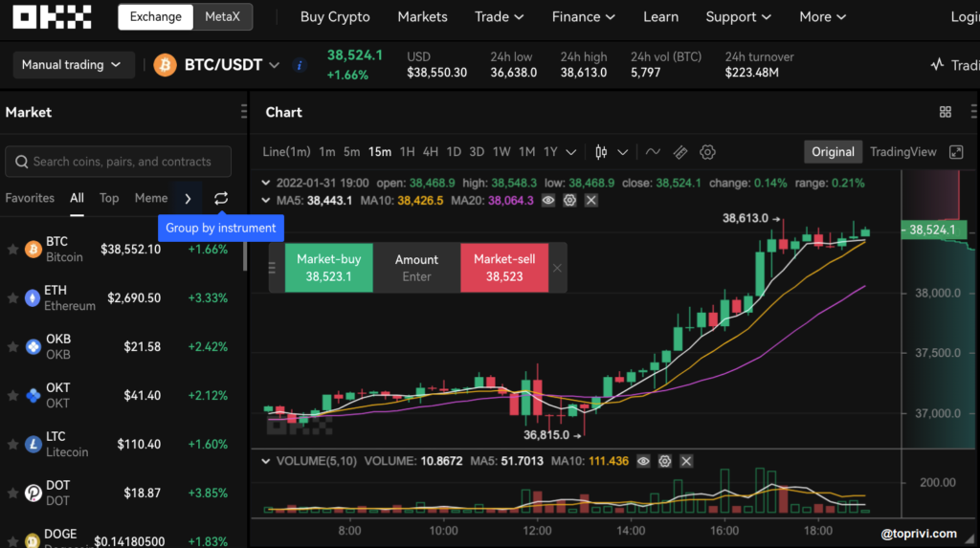980x548 pixels.
Task: Remove the VOLUME indicator with X
Action: click(685, 461)
